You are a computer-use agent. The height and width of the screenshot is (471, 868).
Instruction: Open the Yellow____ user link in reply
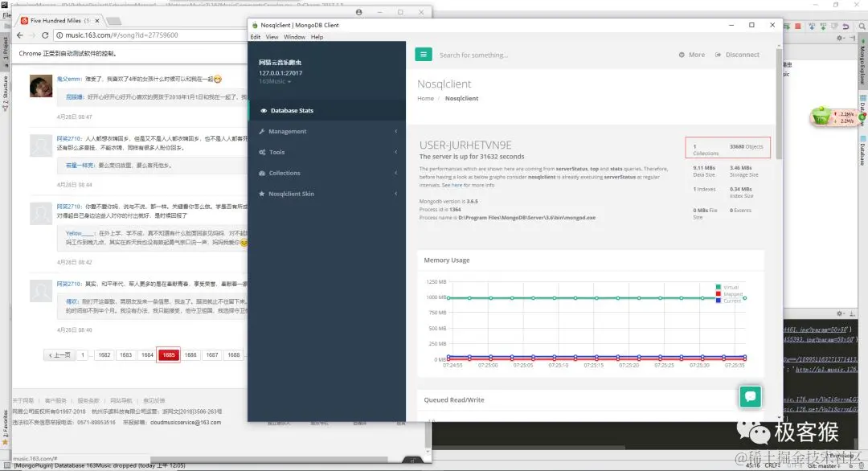click(x=80, y=233)
